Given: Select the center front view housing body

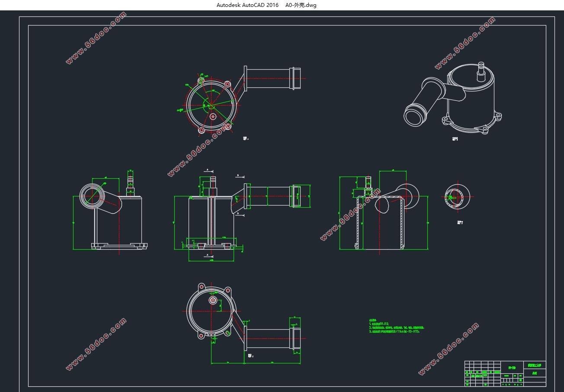Looking at the screenshot, I should tap(211, 221).
